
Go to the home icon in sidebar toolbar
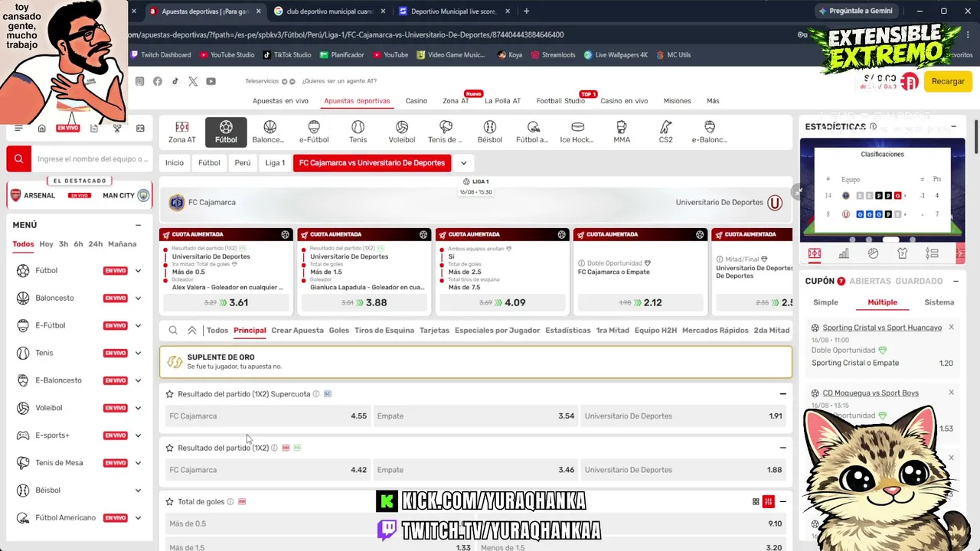(x=42, y=128)
